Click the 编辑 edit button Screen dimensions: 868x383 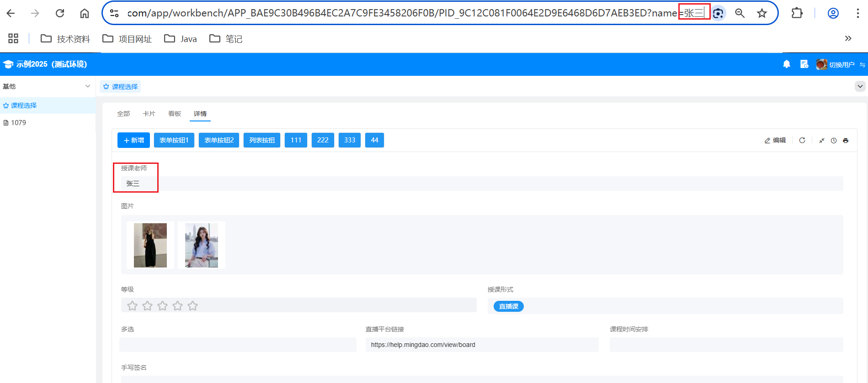point(775,141)
